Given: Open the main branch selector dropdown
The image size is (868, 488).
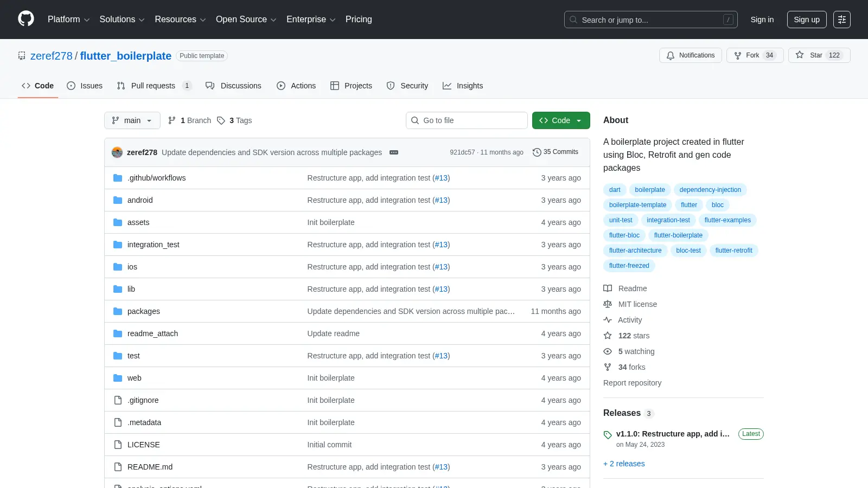Looking at the screenshot, I should [132, 120].
